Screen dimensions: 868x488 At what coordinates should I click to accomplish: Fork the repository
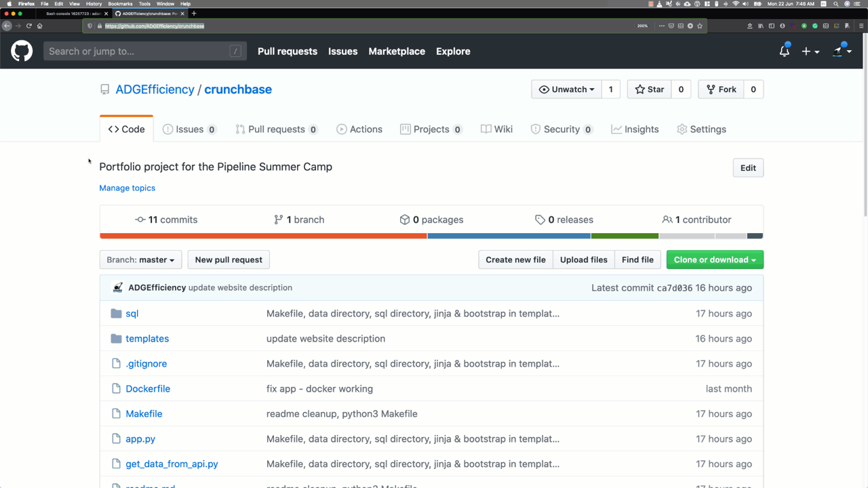coord(721,89)
